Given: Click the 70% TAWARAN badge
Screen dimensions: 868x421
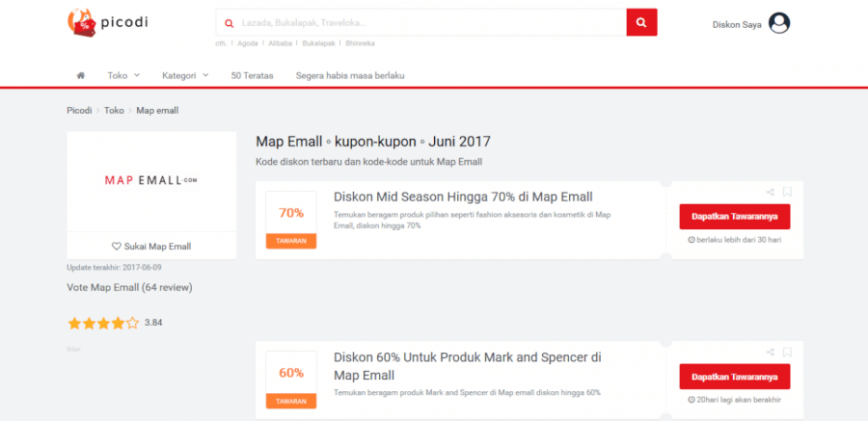Looking at the screenshot, I should 291,221.
